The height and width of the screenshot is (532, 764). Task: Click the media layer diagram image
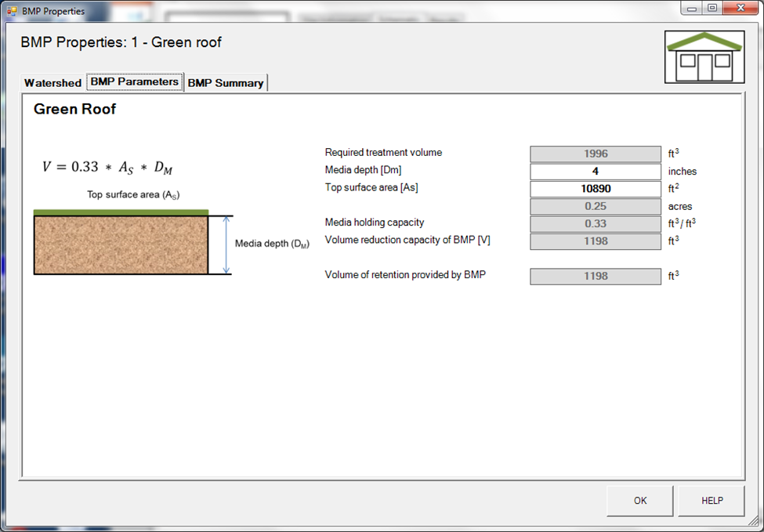(x=121, y=244)
